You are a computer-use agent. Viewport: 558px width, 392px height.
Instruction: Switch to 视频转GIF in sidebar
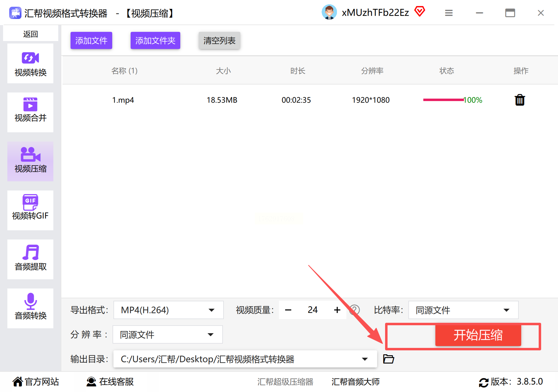click(x=30, y=210)
